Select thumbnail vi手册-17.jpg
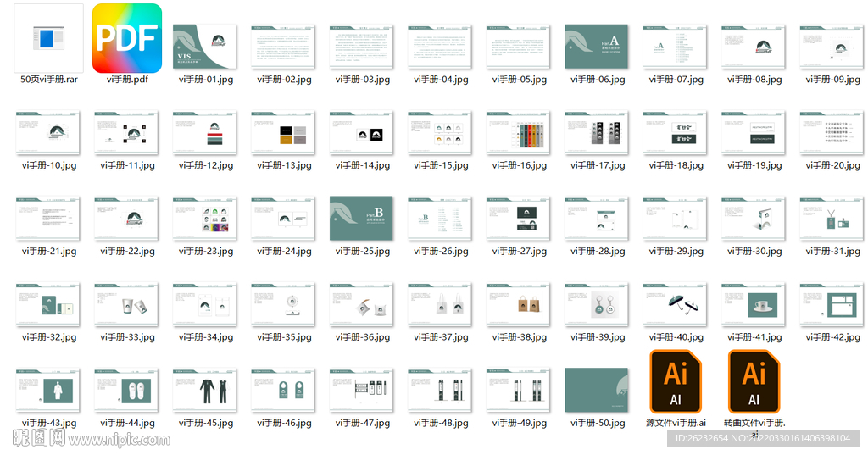The width and height of the screenshot is (868, 455). pos(597,133)
